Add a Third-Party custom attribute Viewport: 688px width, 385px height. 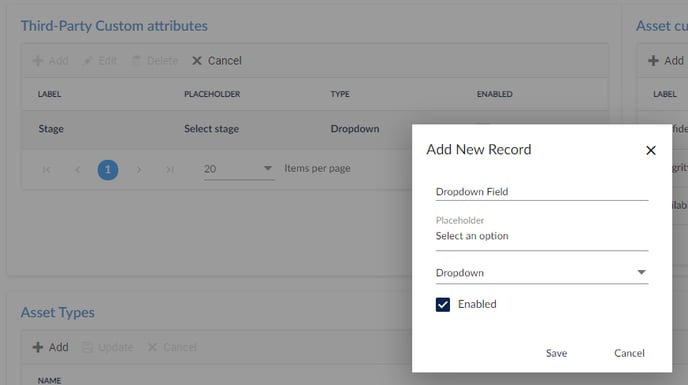pos(50,61)
